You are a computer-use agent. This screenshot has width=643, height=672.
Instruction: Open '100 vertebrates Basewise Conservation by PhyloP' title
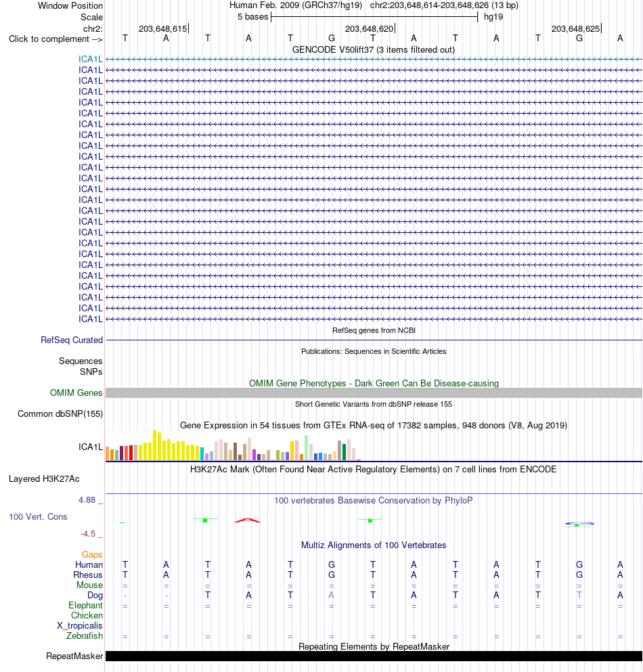click(374, 500)
